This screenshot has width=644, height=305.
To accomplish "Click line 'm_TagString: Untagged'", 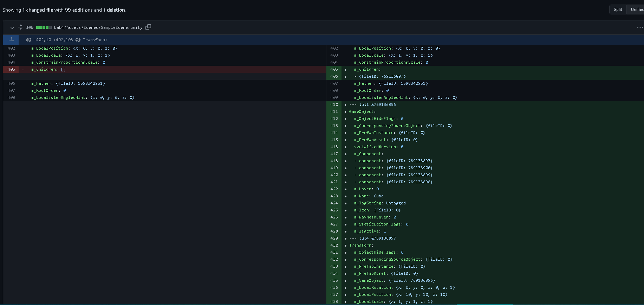I will pos(380,203).
